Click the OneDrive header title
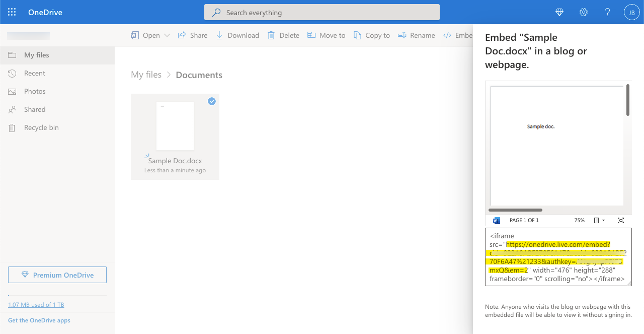The height and width of the screenshot is (334, 644). tap(45, 12)
